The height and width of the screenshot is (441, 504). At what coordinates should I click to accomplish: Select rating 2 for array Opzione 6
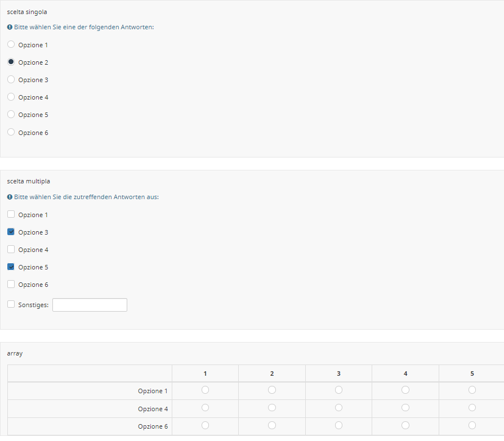coord(272,425)
